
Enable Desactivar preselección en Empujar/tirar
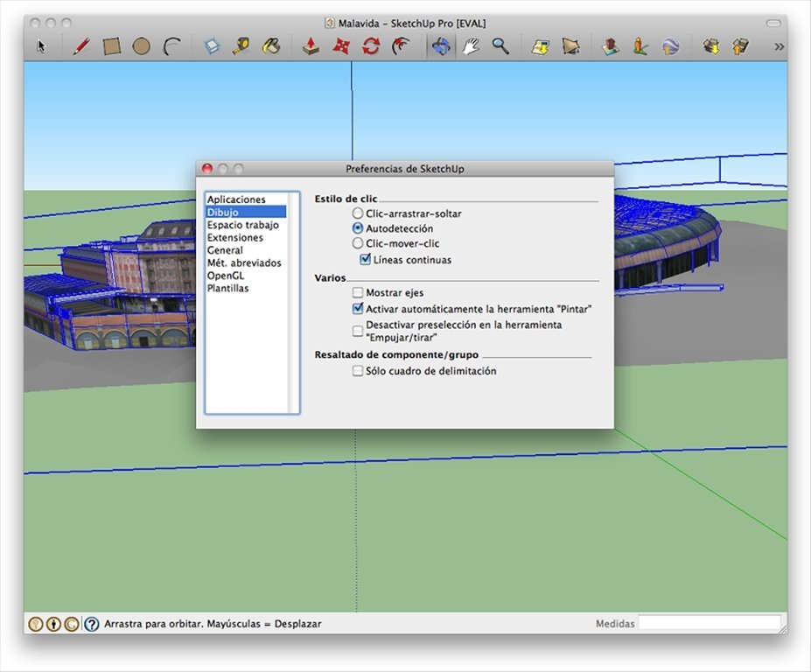(x=358, y=331)
